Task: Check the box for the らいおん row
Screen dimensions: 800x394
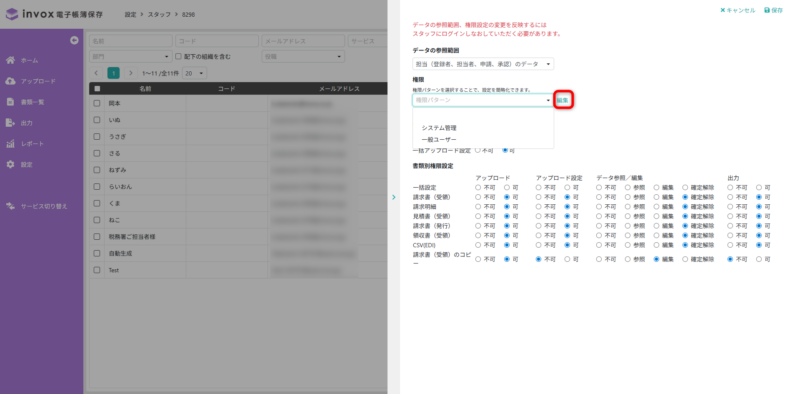Action: 97,187
